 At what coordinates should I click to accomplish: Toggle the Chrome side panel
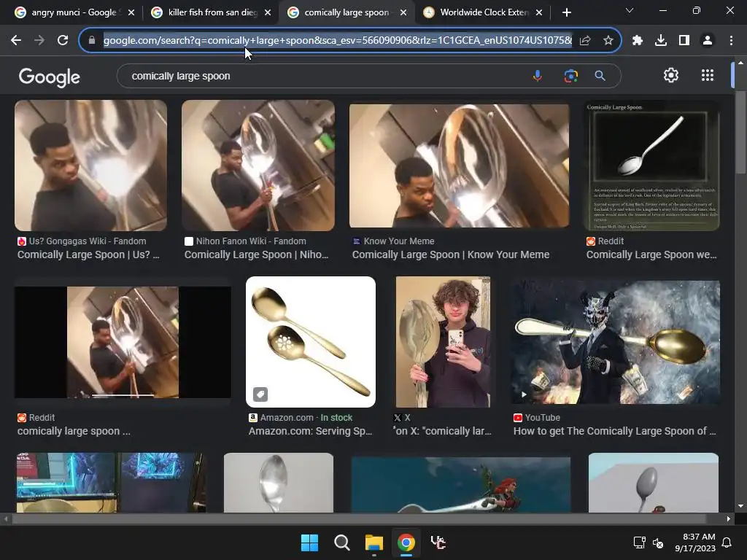pyautogui.click(x=684, y=41)
